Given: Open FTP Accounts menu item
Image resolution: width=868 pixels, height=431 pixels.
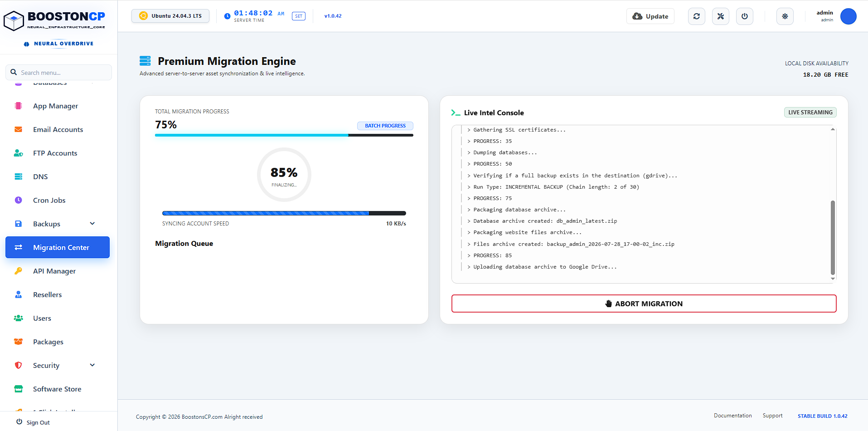Looking at the screenshot, I should coord(58,153).
